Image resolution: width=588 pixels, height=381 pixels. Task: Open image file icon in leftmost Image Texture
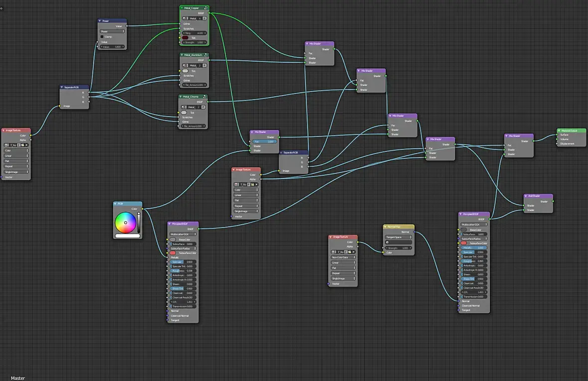(22, 145)
